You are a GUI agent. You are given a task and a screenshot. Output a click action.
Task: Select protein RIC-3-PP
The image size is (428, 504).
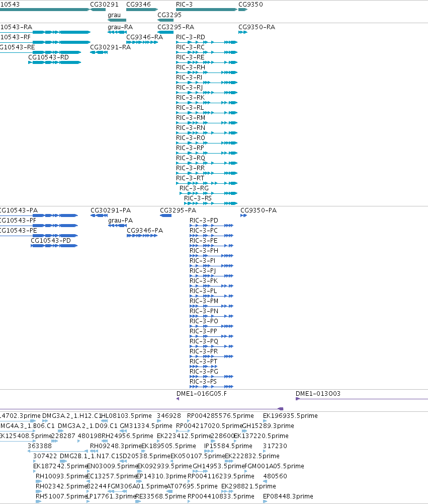coord(211,336)
